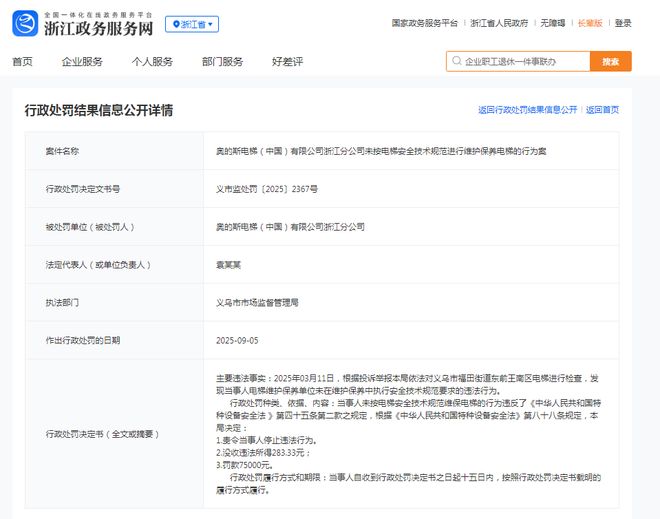Select 个人服务 in the navigation bar
The height and width of the screenshot is (519, 660).
pyautogui.click(x=152, y=61)
